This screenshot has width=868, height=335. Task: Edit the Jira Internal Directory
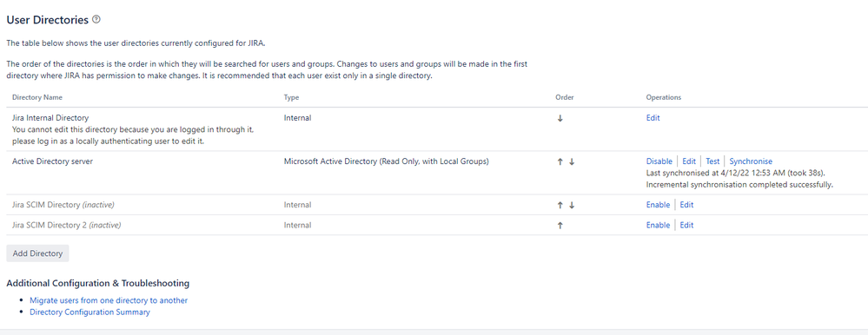653,118
